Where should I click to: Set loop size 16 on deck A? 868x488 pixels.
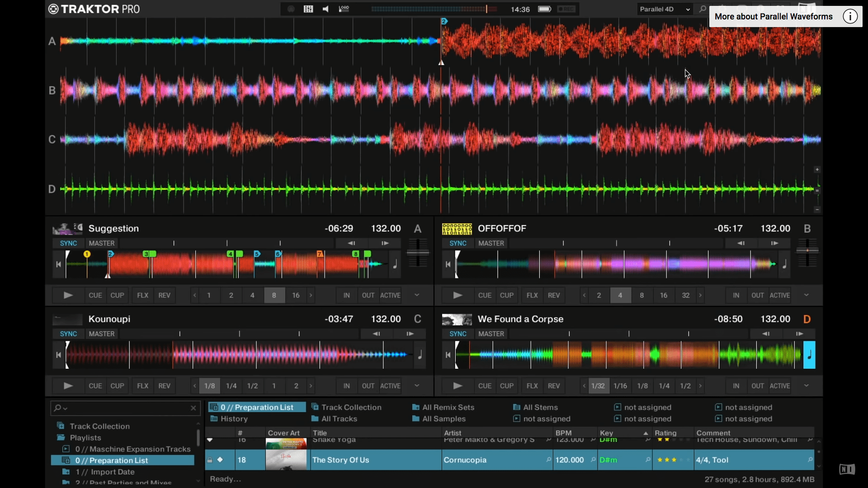click(x=296, y=295)
